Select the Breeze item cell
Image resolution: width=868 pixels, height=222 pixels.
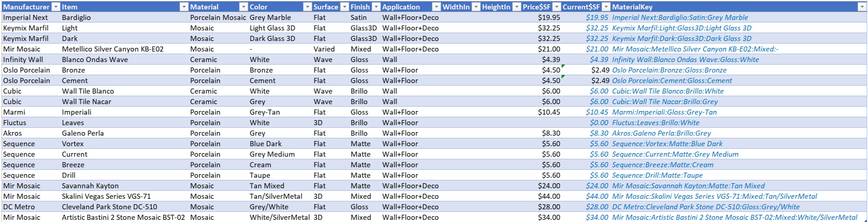pyautogui.click(x=125, y=165)
